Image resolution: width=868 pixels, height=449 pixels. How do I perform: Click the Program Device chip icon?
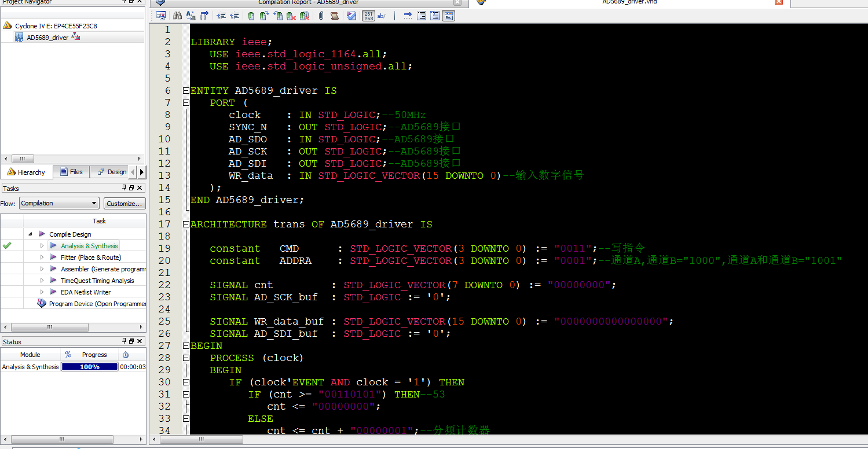click(x=42, y=303)
